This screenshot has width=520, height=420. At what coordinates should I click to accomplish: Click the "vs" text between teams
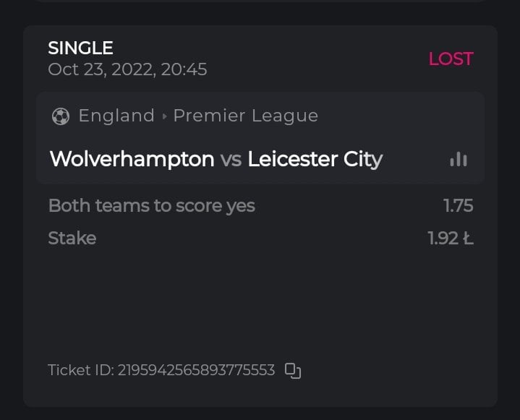[231, 159]
